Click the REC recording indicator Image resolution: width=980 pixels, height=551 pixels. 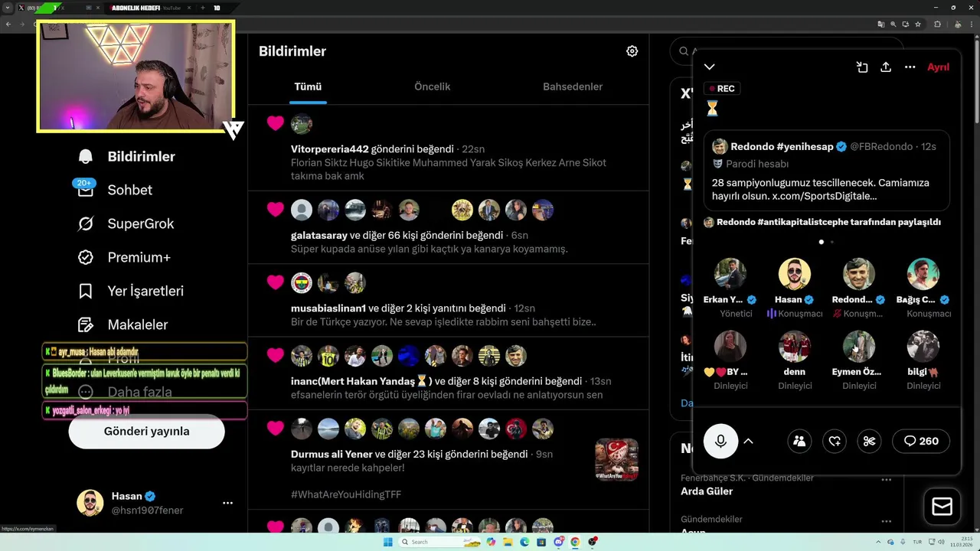pyautogui.click(x=721, y=89)
